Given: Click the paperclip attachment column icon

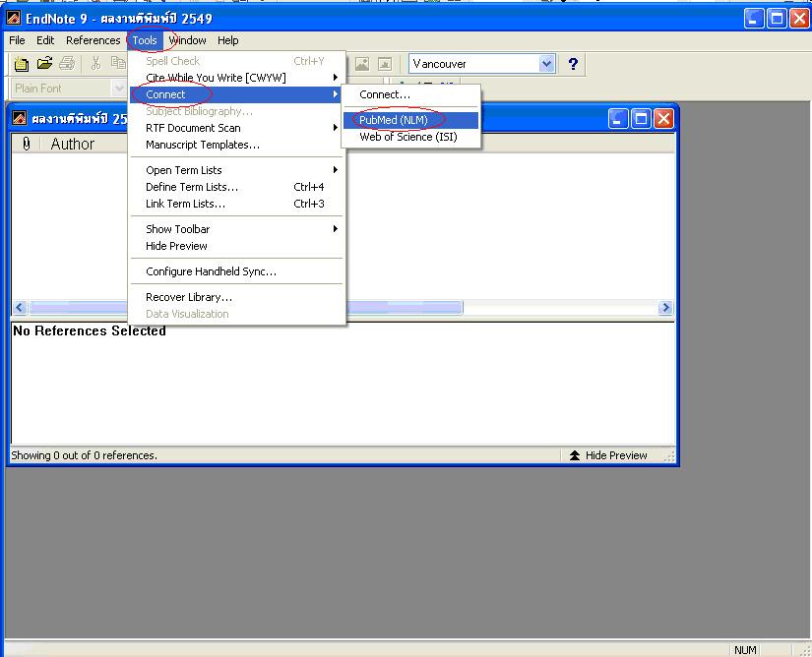Looking at the screenshot, I should click(27, 144).
